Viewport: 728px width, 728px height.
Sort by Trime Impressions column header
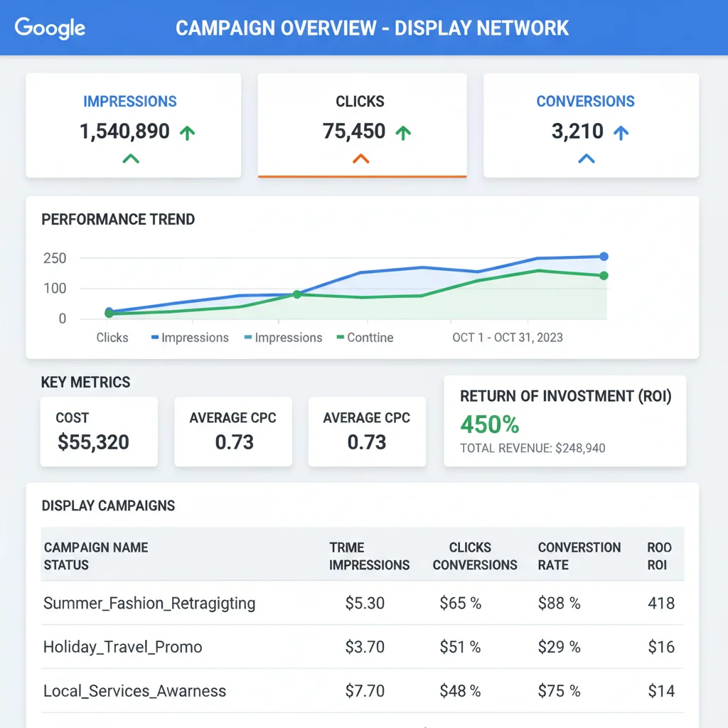click(370, 556)
